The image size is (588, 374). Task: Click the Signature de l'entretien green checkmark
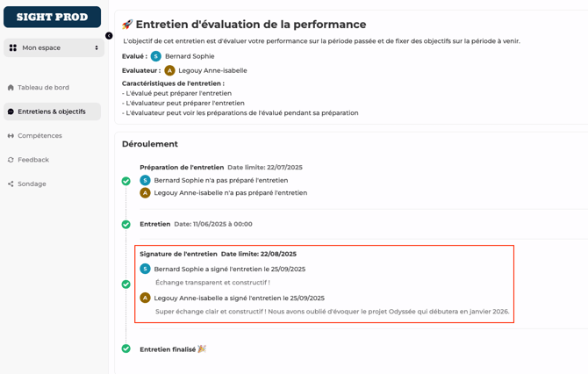pyautogui.click(x=125, y=284)
